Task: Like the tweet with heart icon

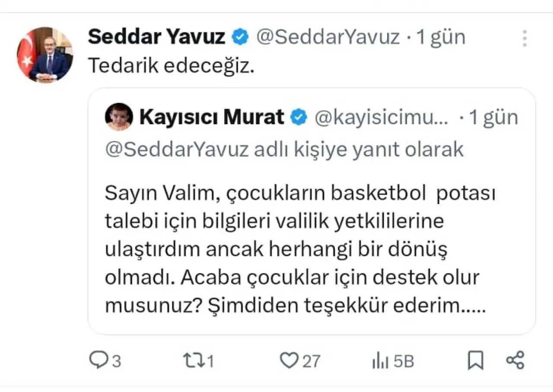Action: coord(289,360)
